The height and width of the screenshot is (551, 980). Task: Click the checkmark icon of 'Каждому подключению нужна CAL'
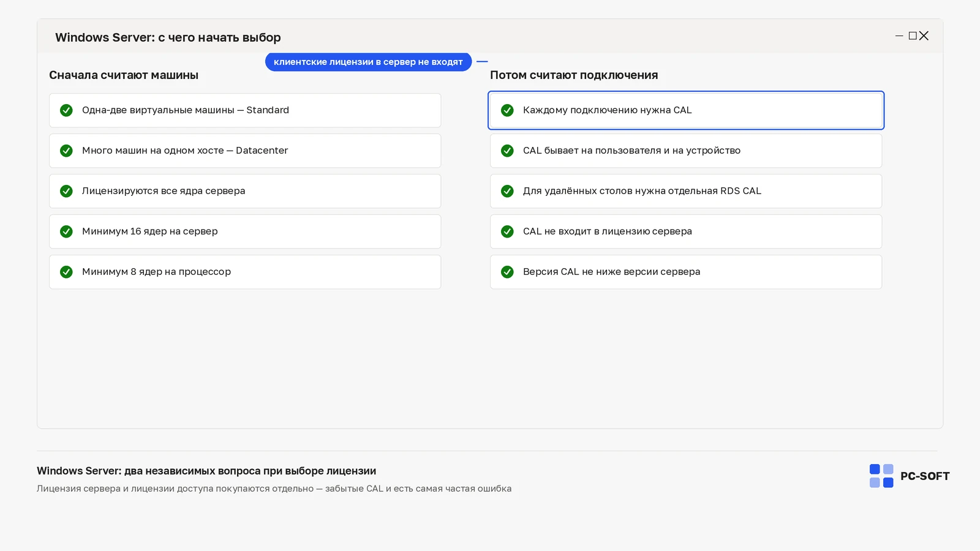(507, 110)
